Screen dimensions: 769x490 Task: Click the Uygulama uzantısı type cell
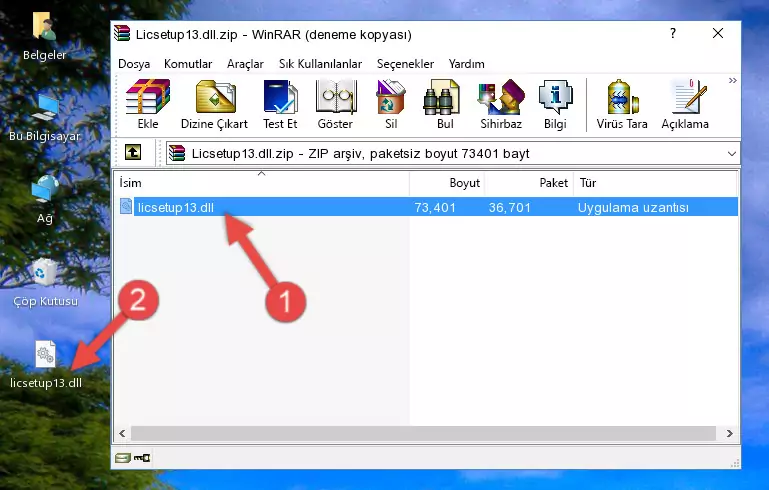(x=633, y=207)
